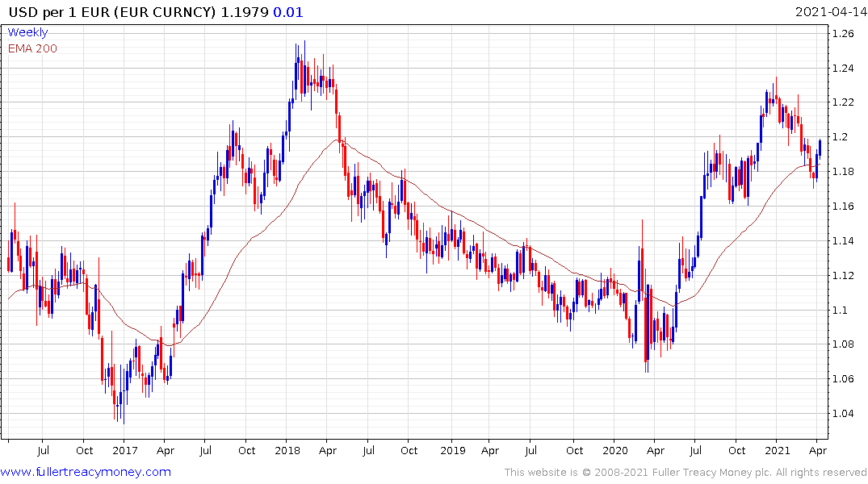
Task: Click the 1.08 price axis label
Action: coord(843,344)
